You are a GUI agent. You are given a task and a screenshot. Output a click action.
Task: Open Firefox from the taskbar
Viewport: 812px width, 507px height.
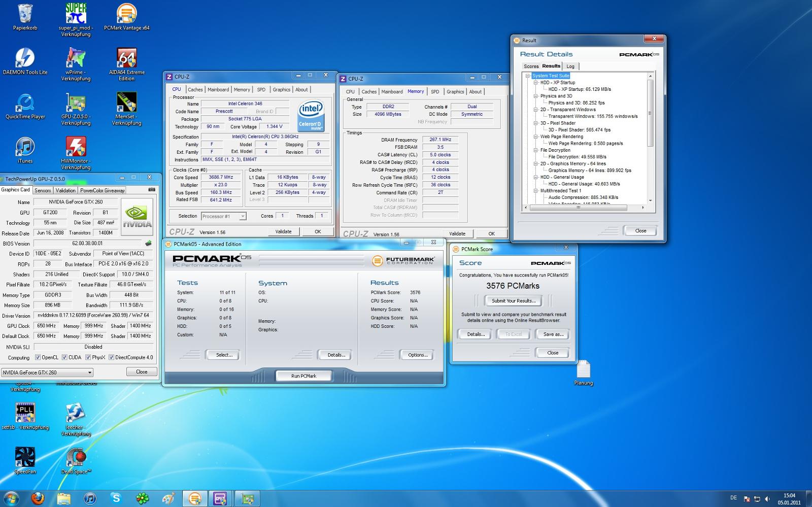[38, 498]
